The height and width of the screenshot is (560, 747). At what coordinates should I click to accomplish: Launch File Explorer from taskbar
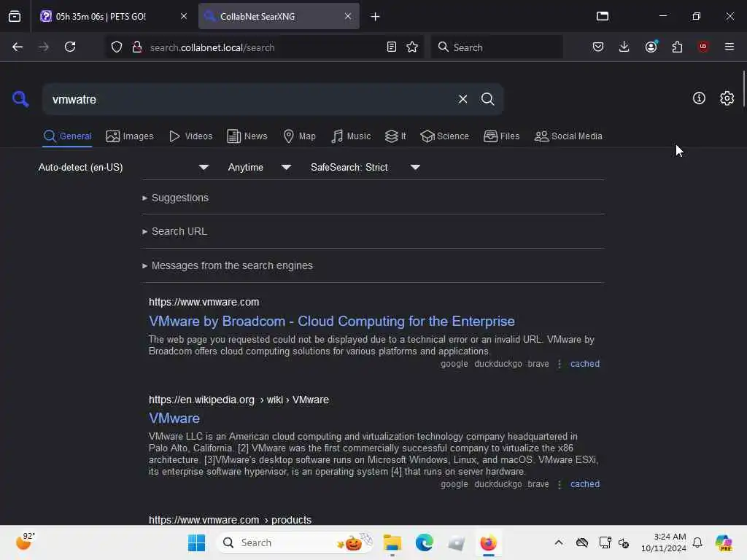pos(392,542)
